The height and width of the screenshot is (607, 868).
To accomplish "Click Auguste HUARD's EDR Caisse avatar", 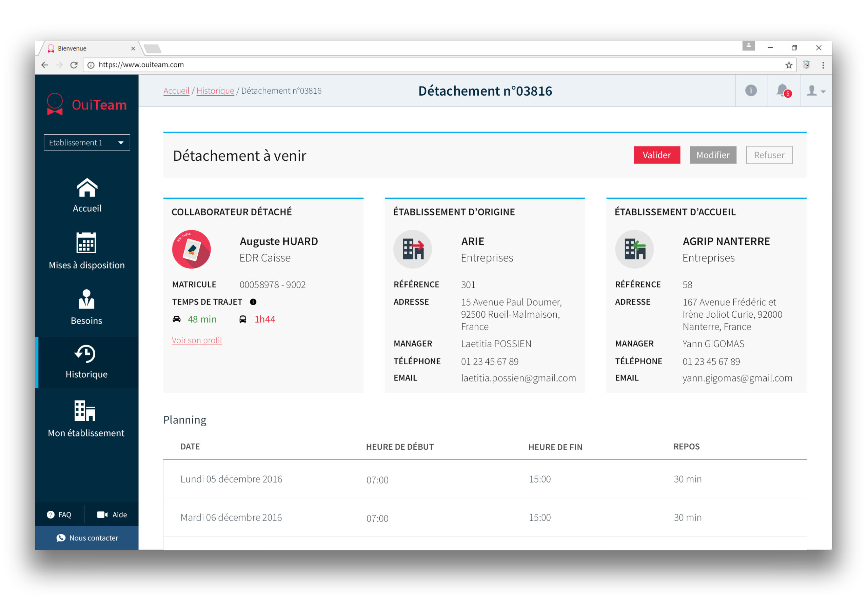I will [x=191, y=249].
